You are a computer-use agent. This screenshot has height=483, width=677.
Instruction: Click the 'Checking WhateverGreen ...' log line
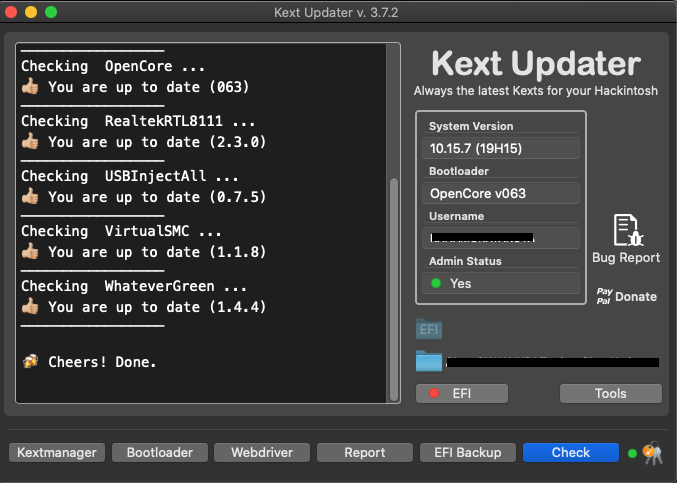pyautogui.click(x=134, y=286)
